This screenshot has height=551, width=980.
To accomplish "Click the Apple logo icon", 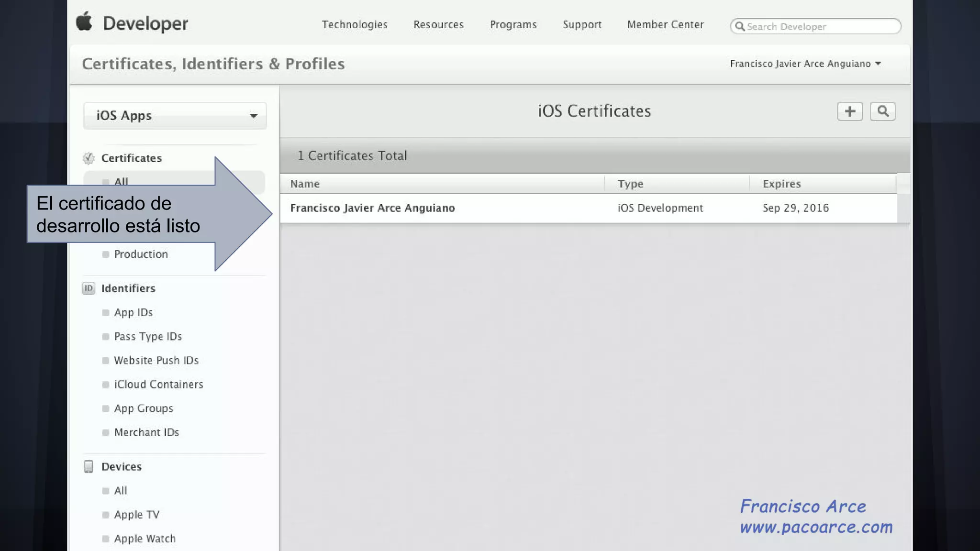I will [x=84, y=22].
